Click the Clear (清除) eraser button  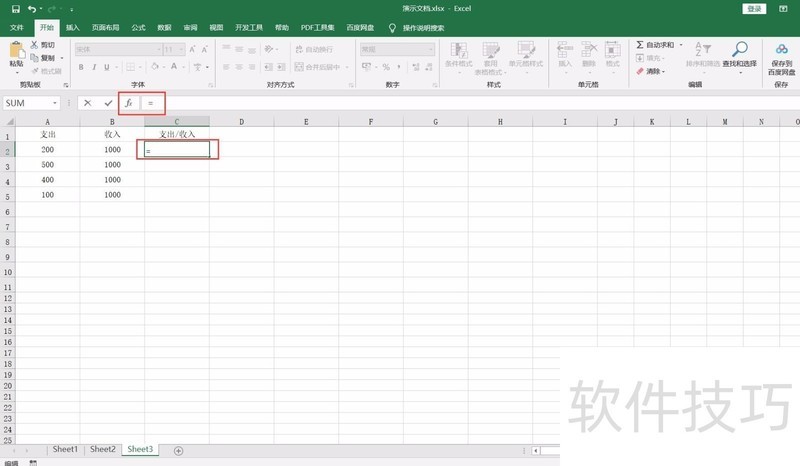650,71
